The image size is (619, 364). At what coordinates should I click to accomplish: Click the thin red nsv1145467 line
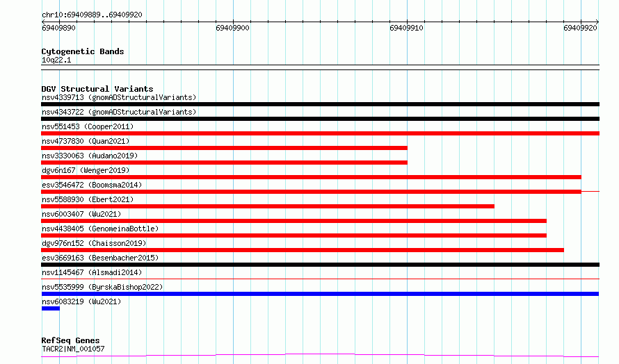[320, 279]
